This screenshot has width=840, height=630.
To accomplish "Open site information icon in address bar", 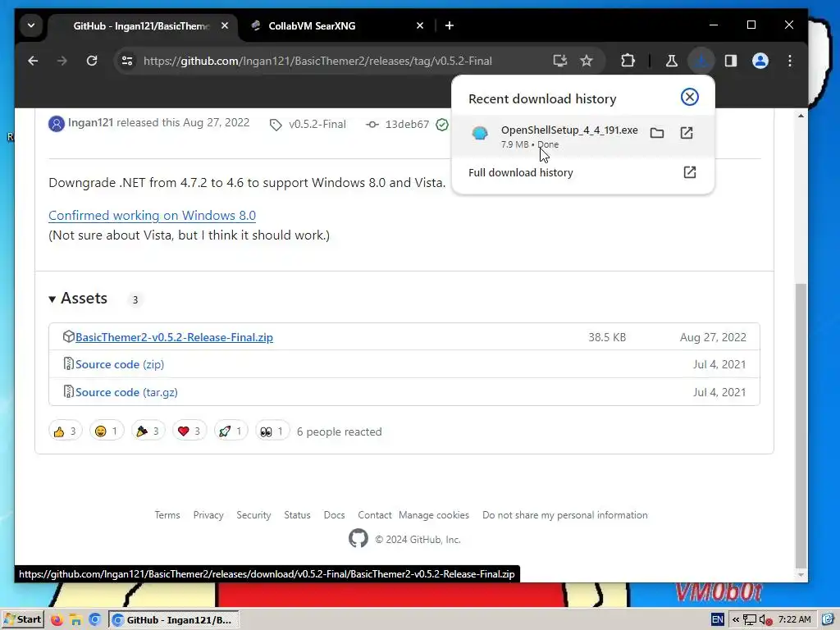I will pos(127,61).
